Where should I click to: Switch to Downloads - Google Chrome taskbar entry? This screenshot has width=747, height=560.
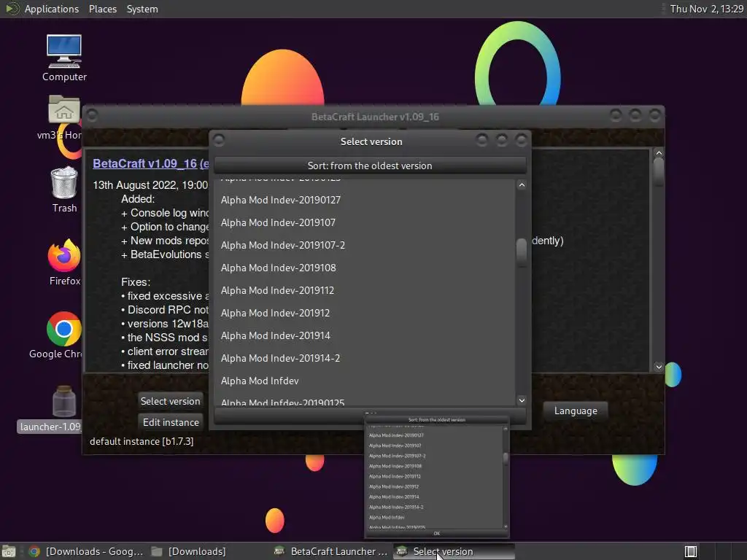pyautogui.click(x=86, y=551)
